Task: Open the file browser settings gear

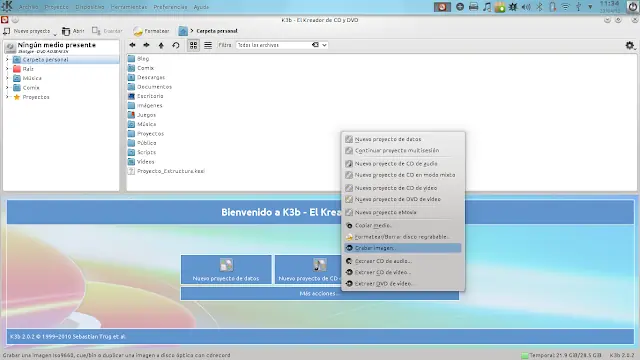Action: (x=630, y=45)
